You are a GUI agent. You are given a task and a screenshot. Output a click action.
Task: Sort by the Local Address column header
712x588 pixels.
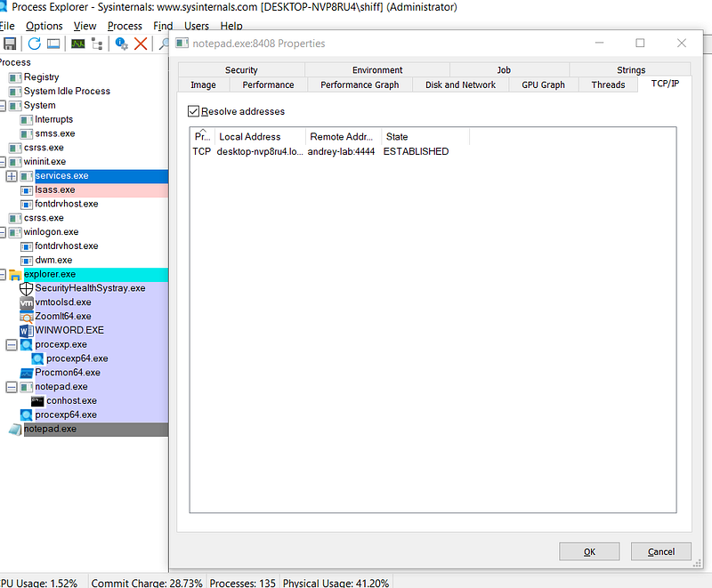coord(260,137)
